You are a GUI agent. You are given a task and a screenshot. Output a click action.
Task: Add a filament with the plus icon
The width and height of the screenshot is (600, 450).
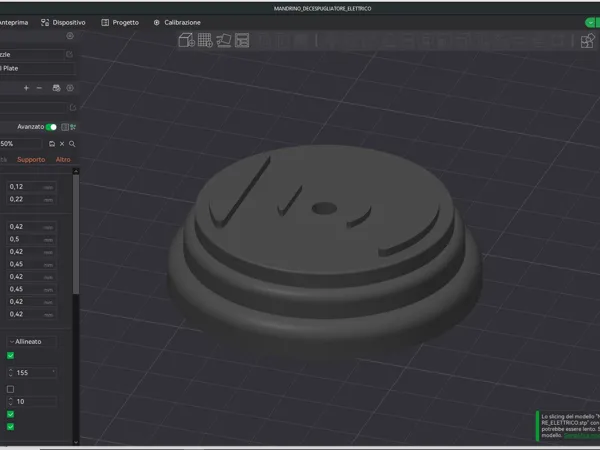(26, 88)
